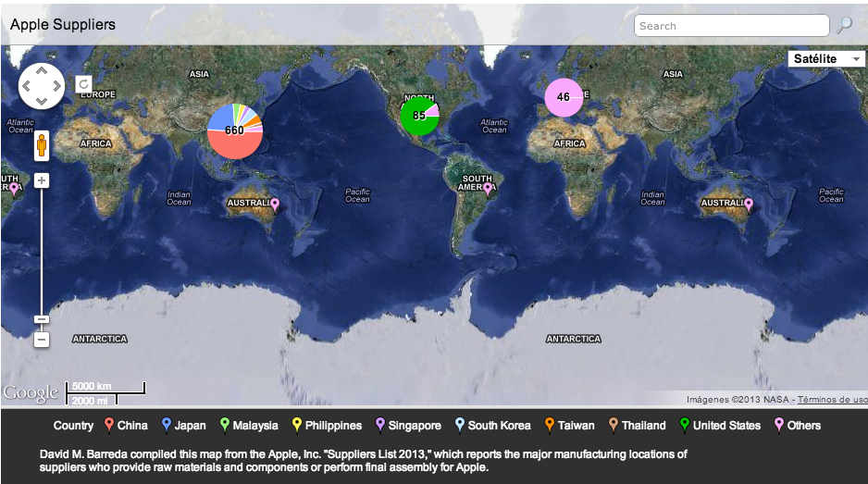Pan the map up with the top arrow

point(42,71)
